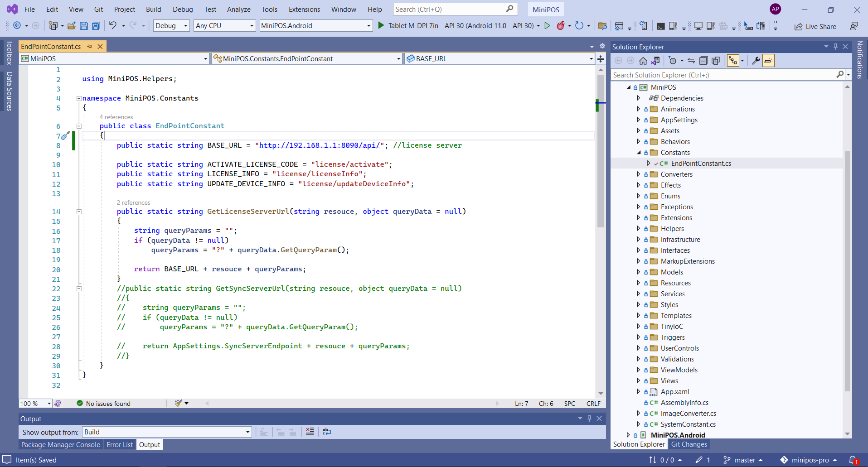
Task: Clear all output with the Clear All icon
Action: pos(310,432)
